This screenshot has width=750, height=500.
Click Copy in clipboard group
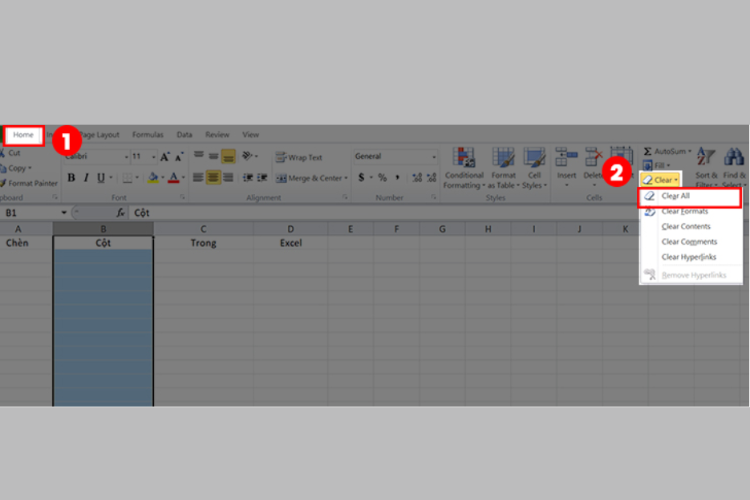[x=16, y=168]
